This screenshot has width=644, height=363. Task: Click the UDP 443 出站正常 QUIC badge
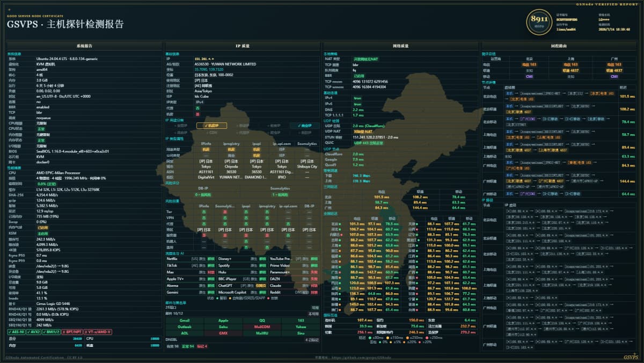(369, 143)
